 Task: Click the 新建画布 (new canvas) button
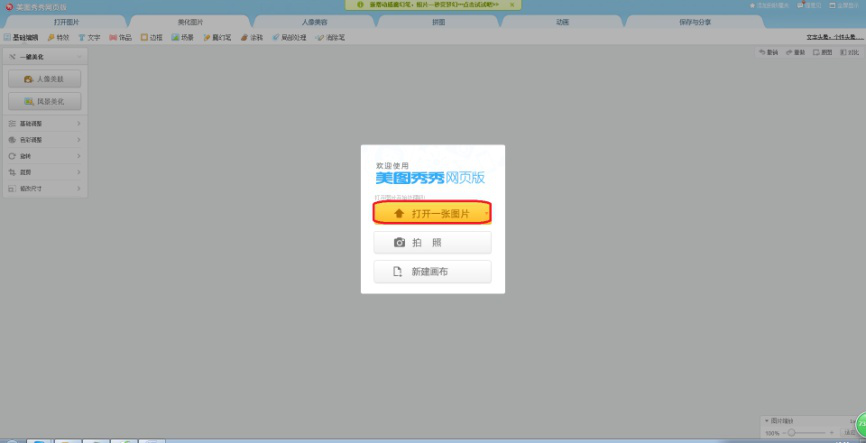(432, 272)
